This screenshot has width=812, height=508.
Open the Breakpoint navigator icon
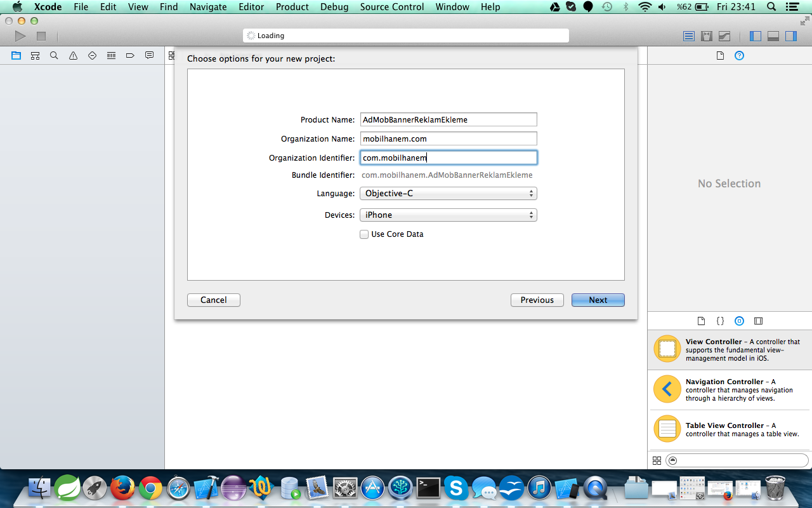pyautogui.click(x=131, y=55)
